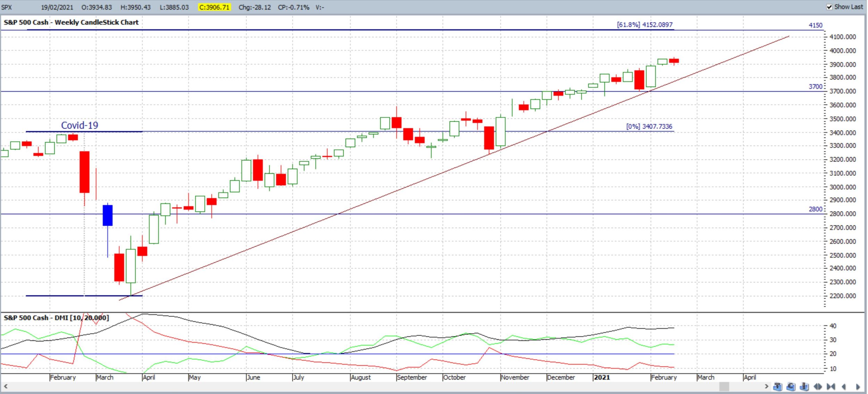Click the DMI axis value 20
Viewport: 868px width, 394px height.
point(833,354)
